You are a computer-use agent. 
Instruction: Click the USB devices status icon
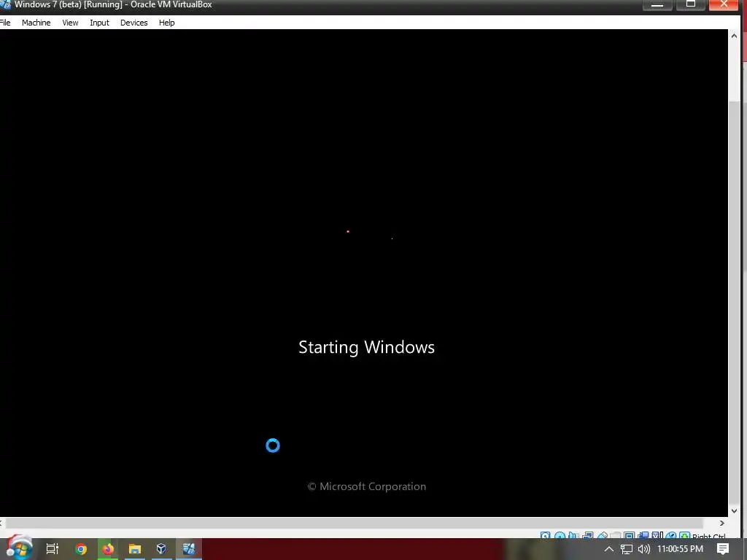click(603, 535)
